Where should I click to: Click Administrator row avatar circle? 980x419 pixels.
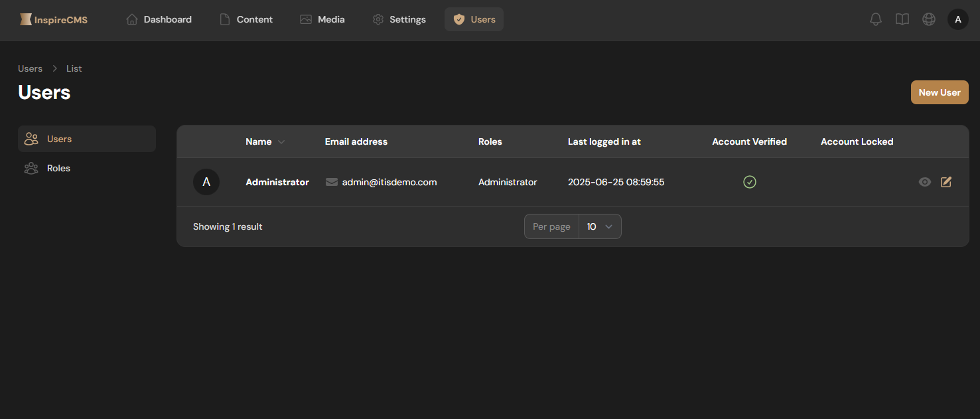point(206,182)
